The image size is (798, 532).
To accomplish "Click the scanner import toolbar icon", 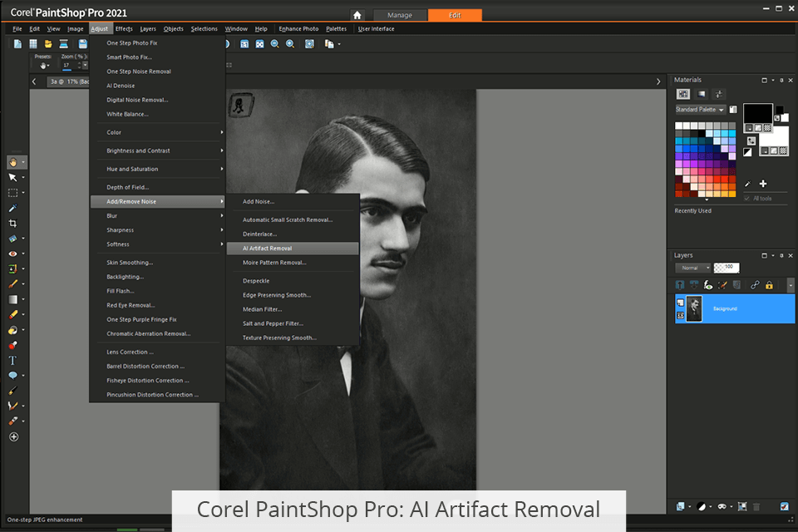I will click(x=64, y=44).
